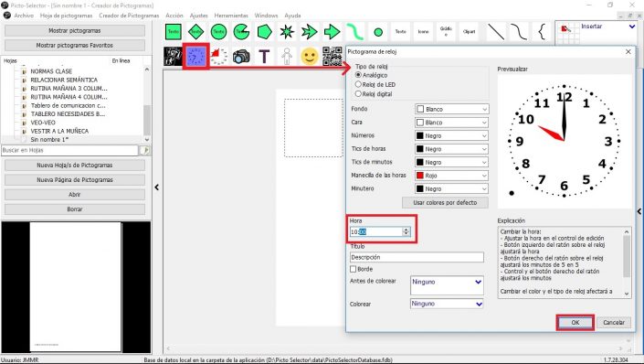The image size is (644, 364).
Task: Insert the green curved S line
Action: [354, 32]
